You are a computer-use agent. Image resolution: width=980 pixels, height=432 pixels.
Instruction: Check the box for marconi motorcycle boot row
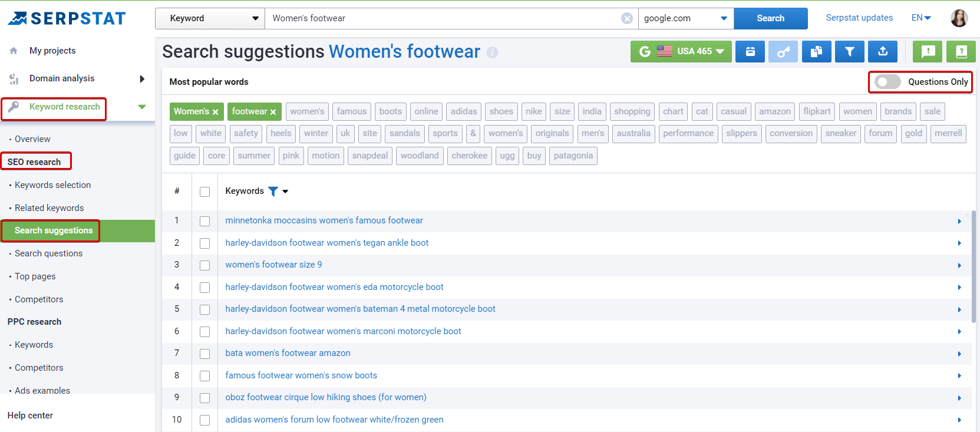tap(204, 332)
